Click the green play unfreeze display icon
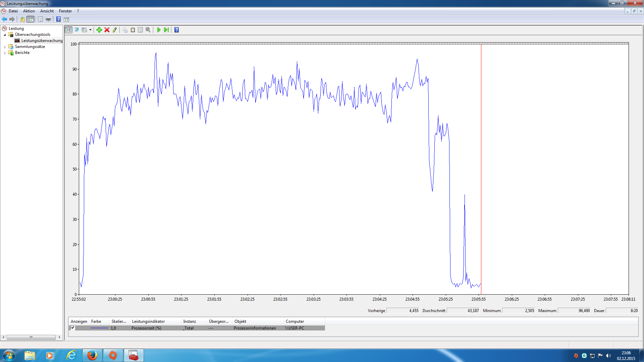Image resolution: width=644 pixels, height=362 pixels. coord(159,30)
